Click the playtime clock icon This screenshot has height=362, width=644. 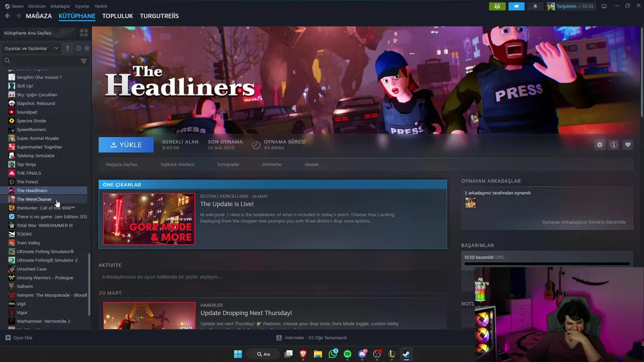[256, 145]
